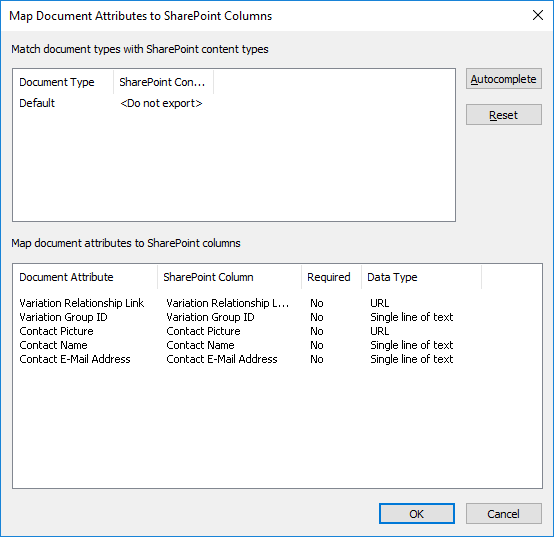Click the Data Type column header
Viewport: 554px width, 537px height.
tap(421, 277)
